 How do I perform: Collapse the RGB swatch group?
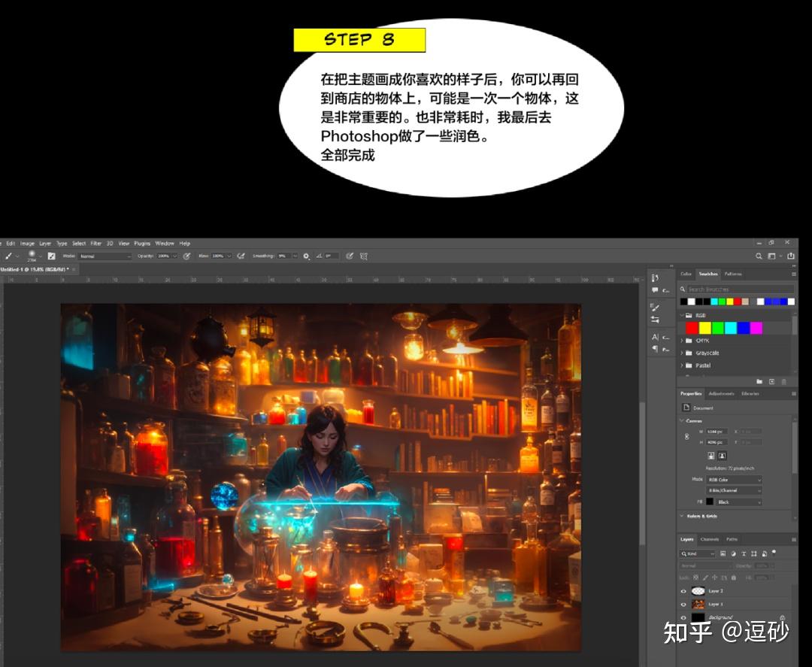point(682,315)
